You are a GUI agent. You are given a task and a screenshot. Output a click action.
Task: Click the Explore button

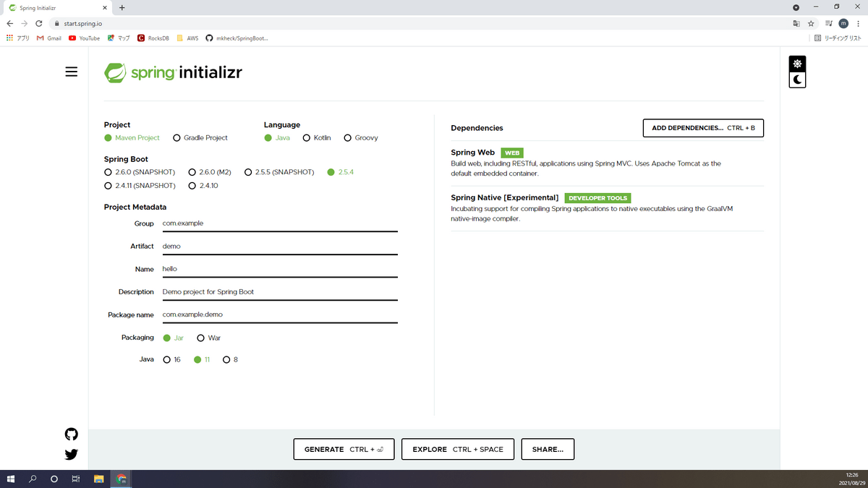(458, 449)
